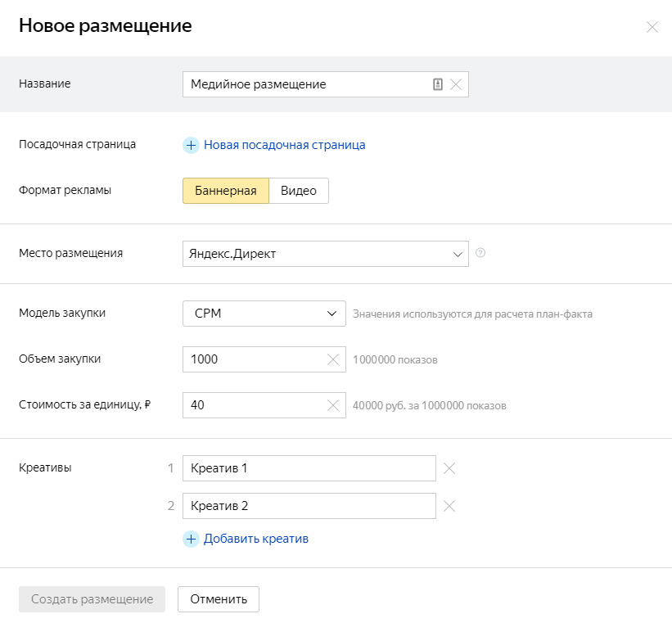Screen dimensions: 672x623
Task: Click the contact card icon in name field
Action: 438,84
